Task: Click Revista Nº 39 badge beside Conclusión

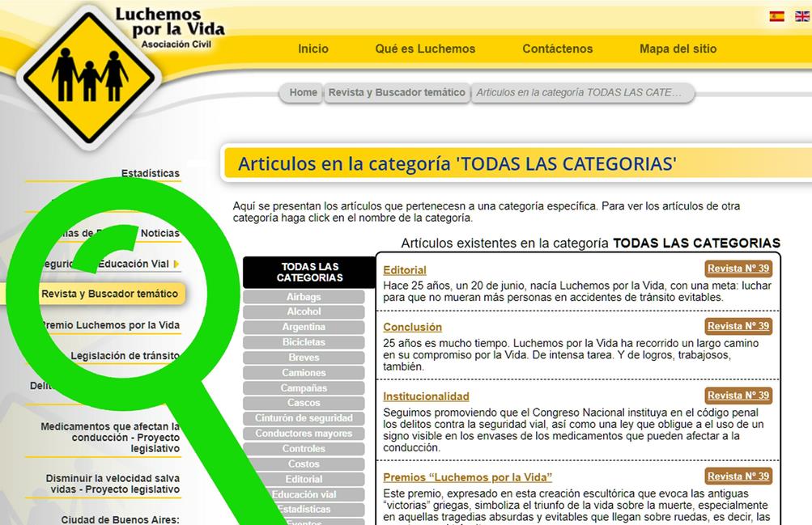Action: (738, 326)
